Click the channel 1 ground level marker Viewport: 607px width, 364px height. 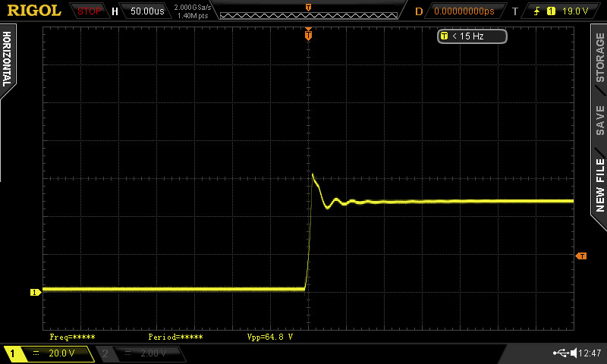click(36, 293)
